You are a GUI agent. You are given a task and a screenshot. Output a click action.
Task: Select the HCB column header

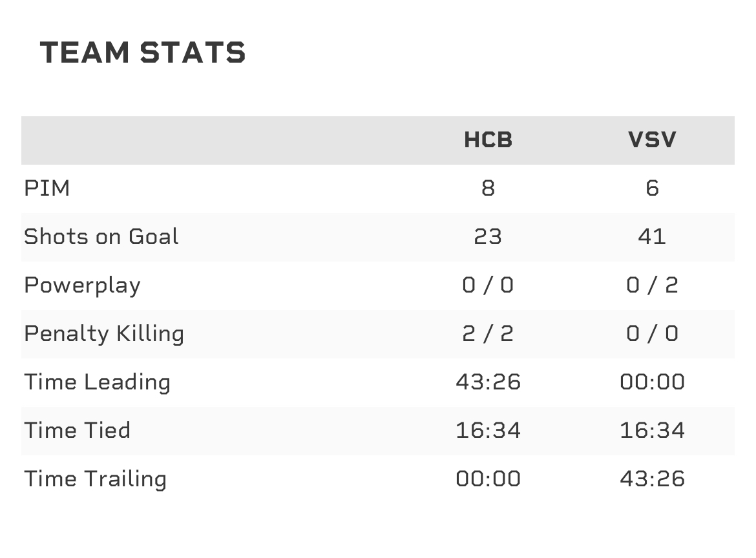tap(488, 140)
